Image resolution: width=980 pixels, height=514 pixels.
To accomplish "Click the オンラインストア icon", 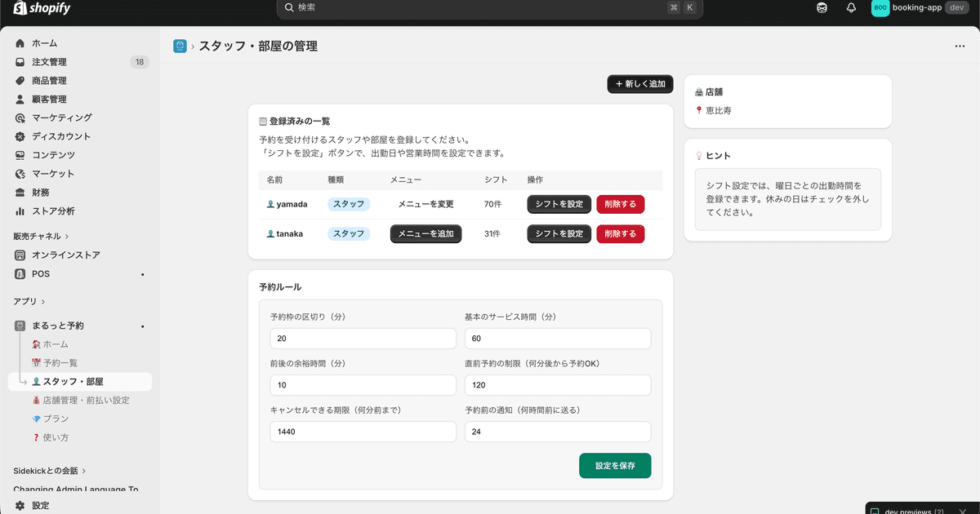I will point(18,255).
